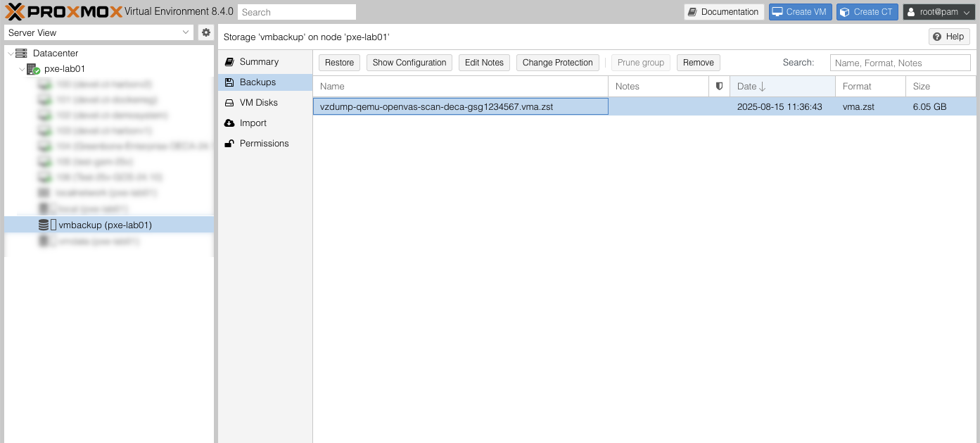Viewport: 980px width, 443px height.
Task: Open the VM Disks section
Action: coord(258,103)
